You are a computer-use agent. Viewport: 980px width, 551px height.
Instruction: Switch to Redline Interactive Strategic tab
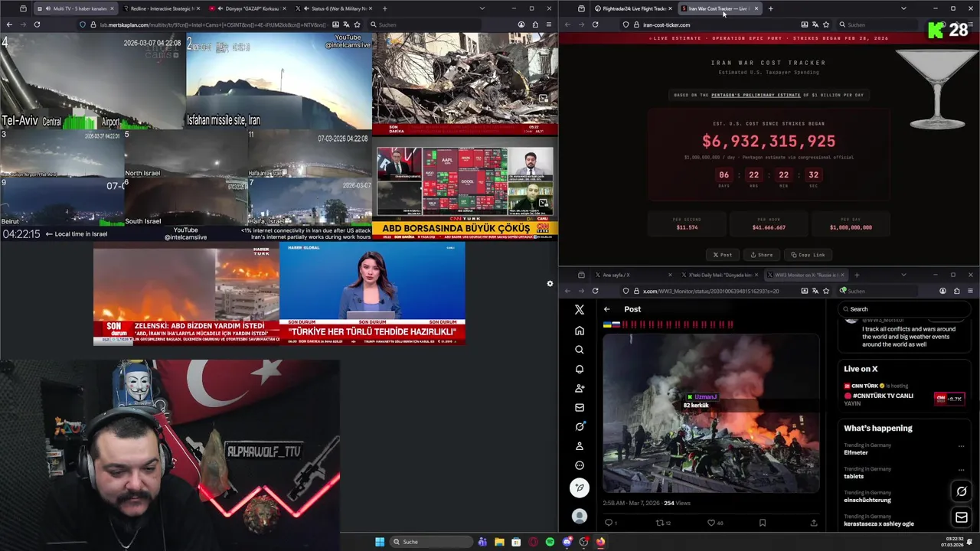point(161,8)
